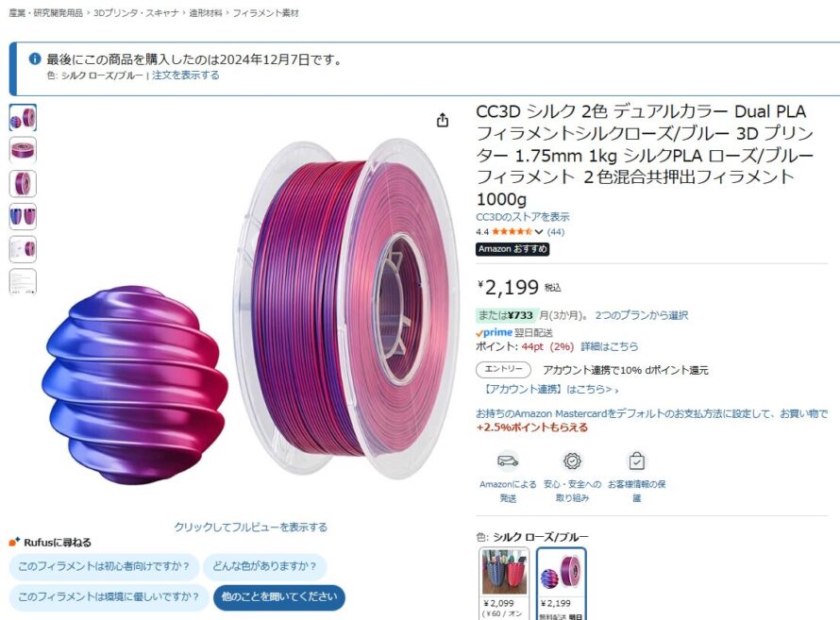The height and width of the screenshot is (620, 840).
Task: Click the customer information protection bag icon
Action: [636, 461]
